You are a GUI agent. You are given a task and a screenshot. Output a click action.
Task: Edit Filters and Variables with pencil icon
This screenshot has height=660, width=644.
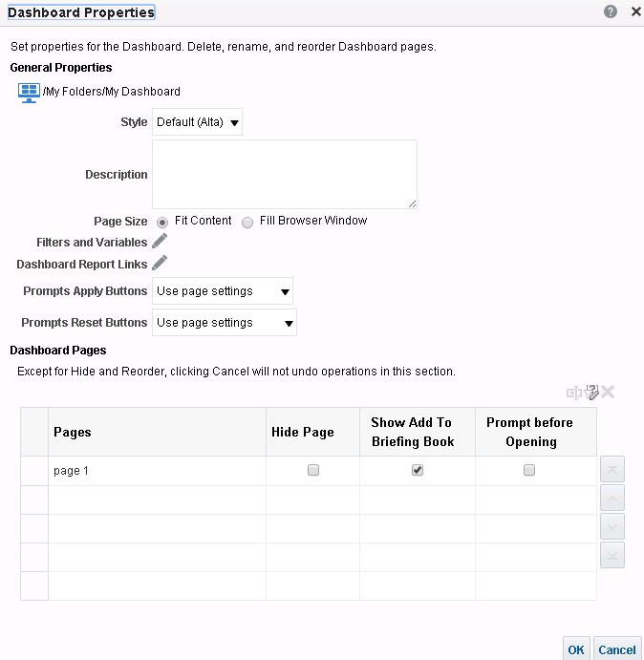tap(160, 242)
